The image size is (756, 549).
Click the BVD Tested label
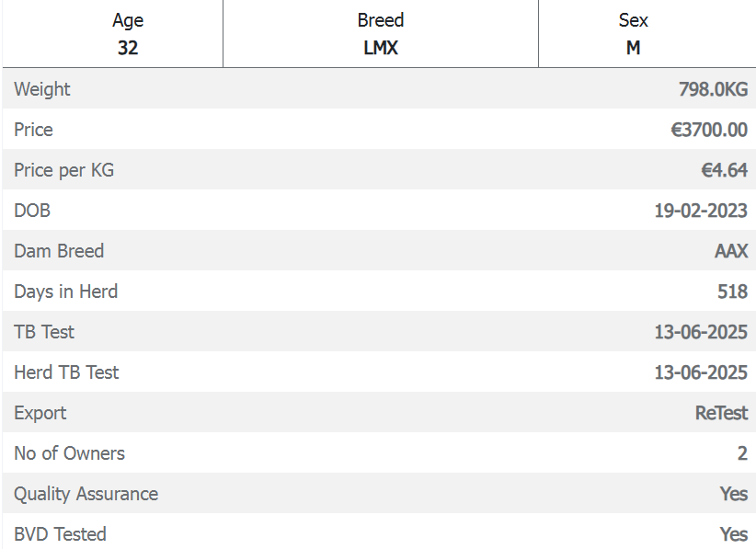click(x=60, y=534)
